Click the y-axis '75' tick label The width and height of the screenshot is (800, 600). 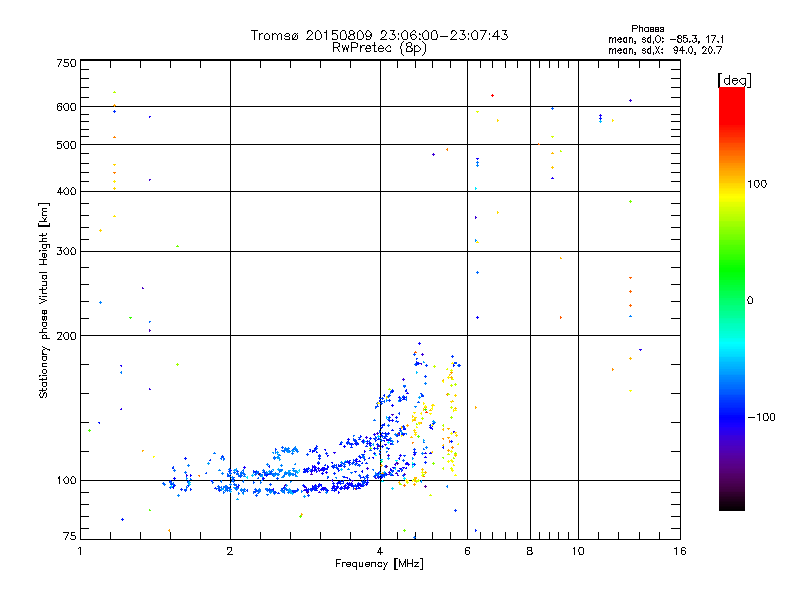(70, 536)
